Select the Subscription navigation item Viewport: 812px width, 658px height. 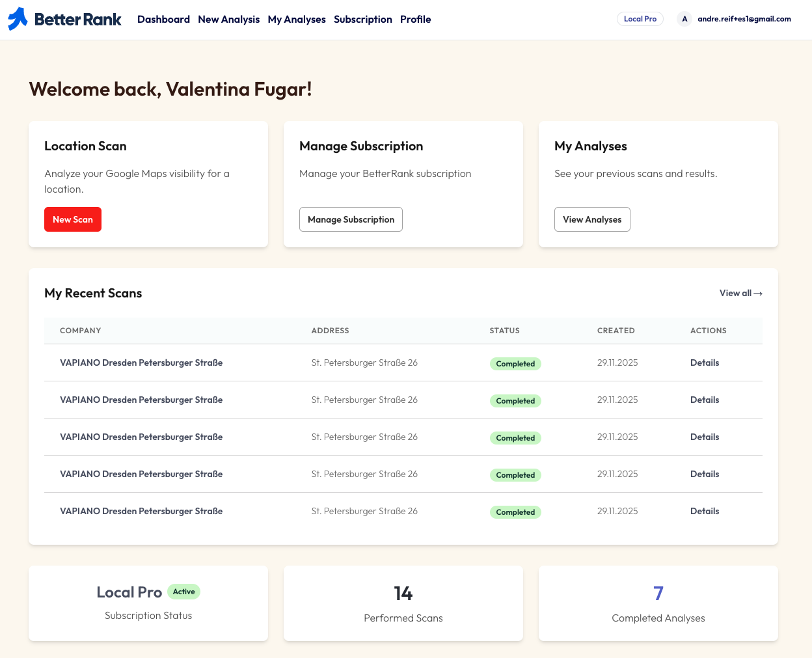pyautogui.click(x=363, y=19)
